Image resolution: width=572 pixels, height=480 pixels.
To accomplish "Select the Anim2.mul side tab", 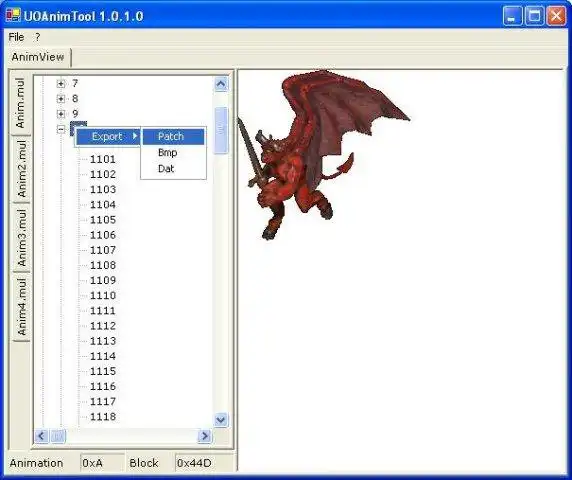I will pyautogui.click(x=21, y=169).
